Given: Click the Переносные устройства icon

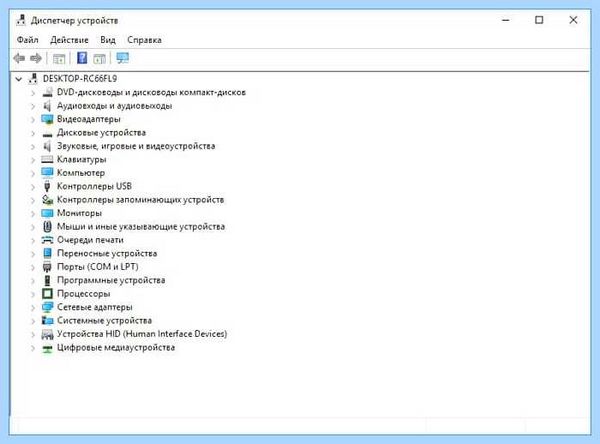Looking at the screenshot, I should pos(47,253).
